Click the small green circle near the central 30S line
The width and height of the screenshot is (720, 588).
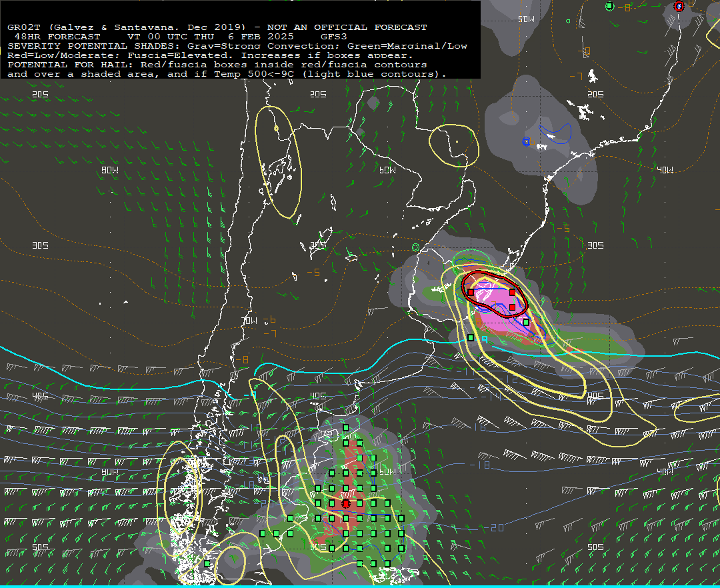415,247
